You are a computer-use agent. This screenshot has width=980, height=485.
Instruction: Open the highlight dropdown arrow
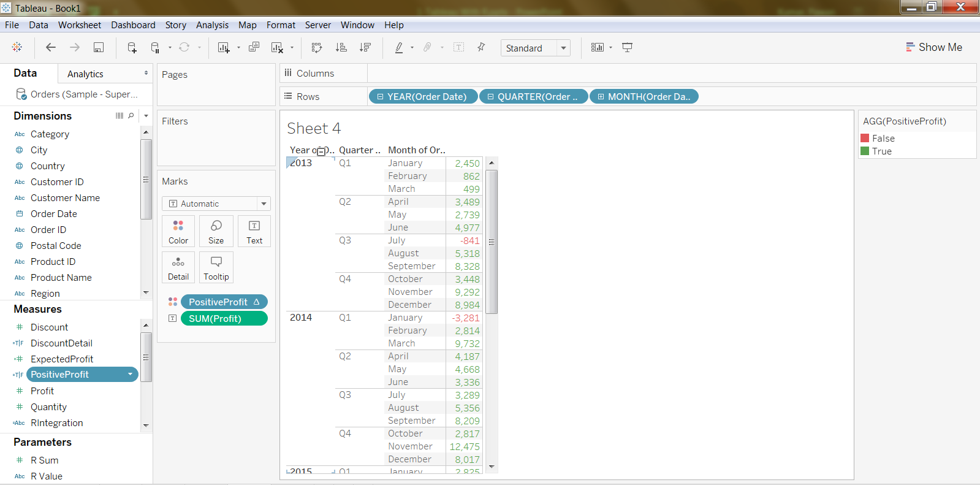(412, 47)
